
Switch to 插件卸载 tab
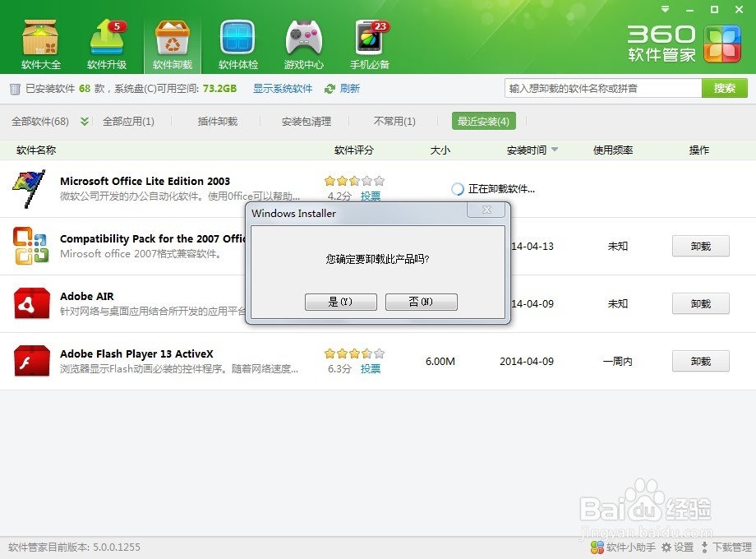(218, 122)
